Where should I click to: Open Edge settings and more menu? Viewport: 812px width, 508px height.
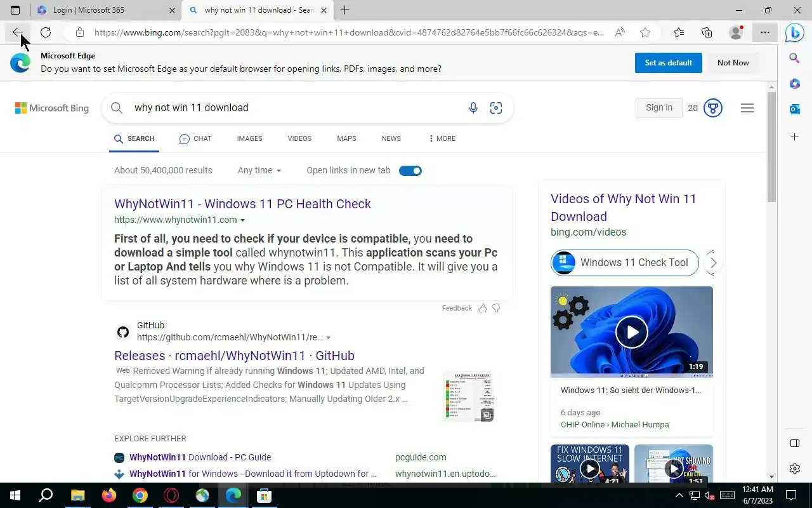coord(765,32)
